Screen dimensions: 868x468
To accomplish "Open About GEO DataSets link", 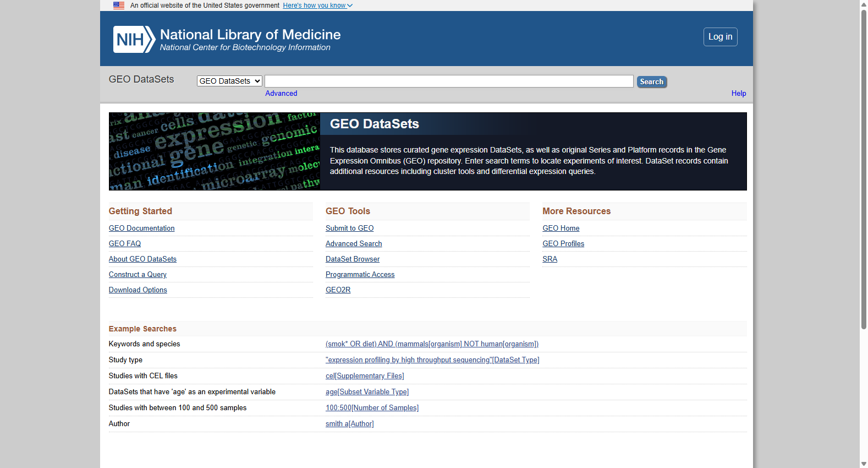I will pyautogui.click(x=142, y=259).
